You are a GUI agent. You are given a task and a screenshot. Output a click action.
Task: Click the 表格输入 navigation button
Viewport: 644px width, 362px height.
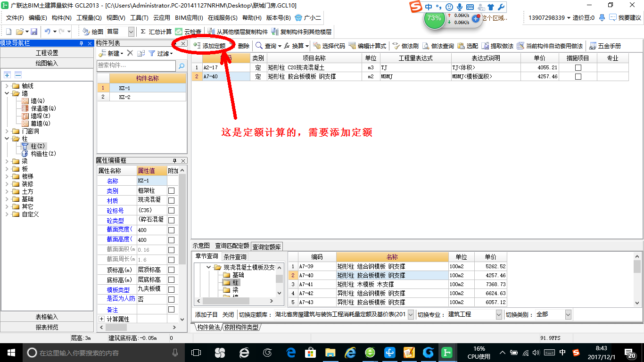[x=47, y=317]
